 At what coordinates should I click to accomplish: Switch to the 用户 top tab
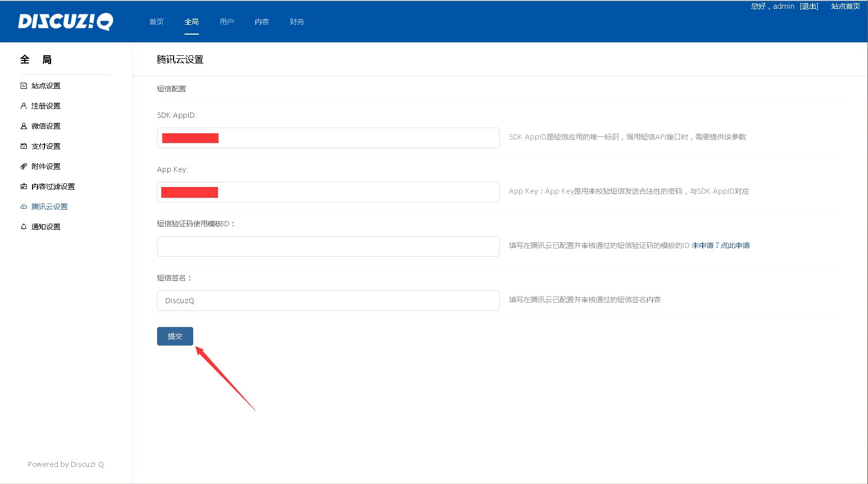tap(227, 22)
